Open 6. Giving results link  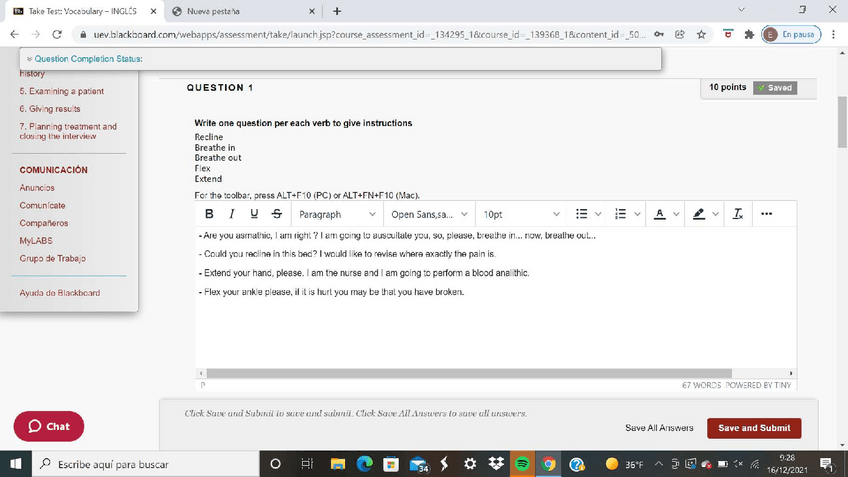[x=50, y=109]
